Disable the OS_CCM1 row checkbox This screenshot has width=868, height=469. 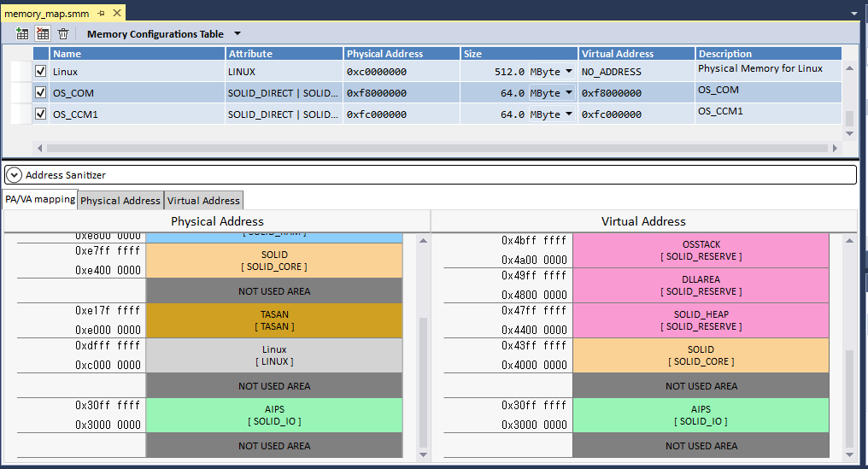point(40,114)
